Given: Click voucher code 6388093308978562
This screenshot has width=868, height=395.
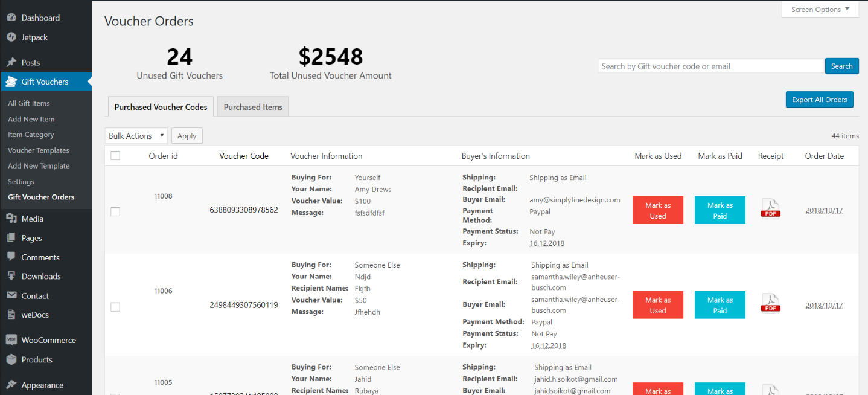Looking at the screenshot, I should [244, 210].
